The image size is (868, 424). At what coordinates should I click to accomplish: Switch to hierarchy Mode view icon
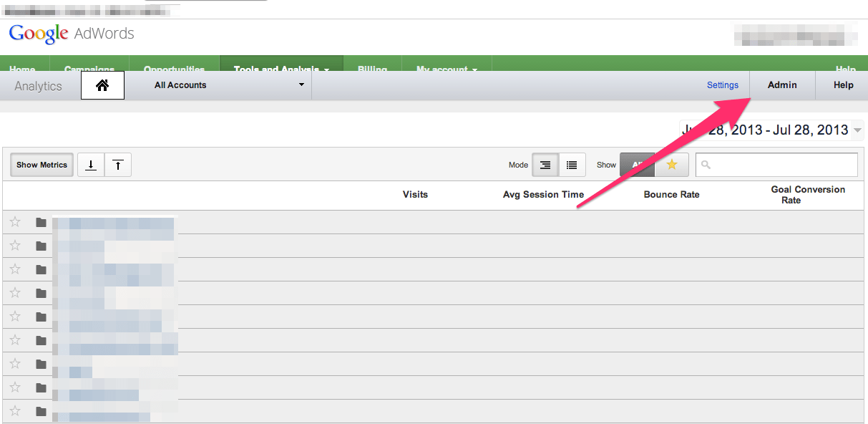545,165
